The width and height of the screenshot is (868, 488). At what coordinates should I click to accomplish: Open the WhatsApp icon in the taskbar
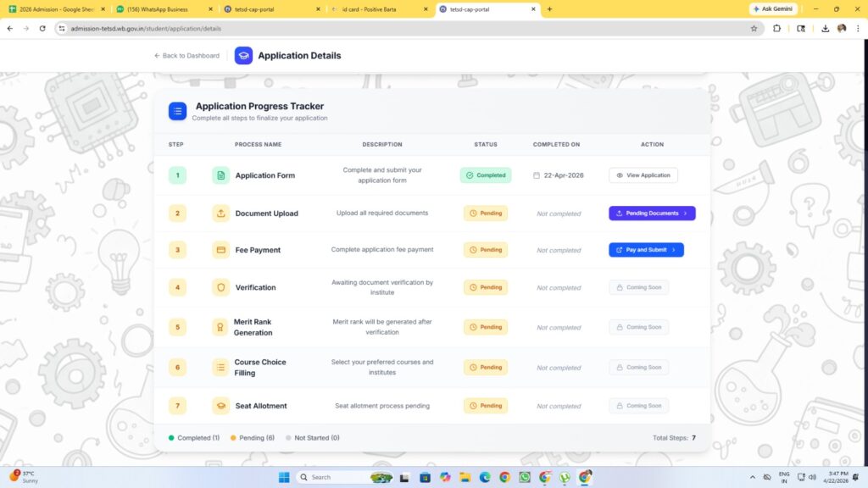tap(525, 477)
